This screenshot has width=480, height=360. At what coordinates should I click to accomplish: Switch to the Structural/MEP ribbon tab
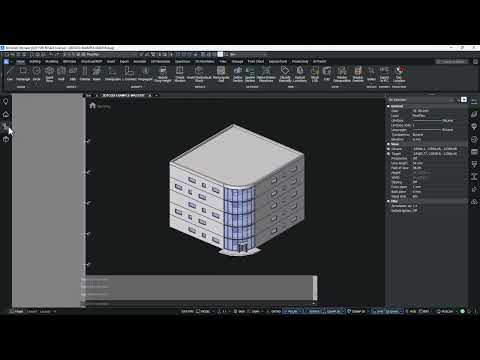point(92,62)
